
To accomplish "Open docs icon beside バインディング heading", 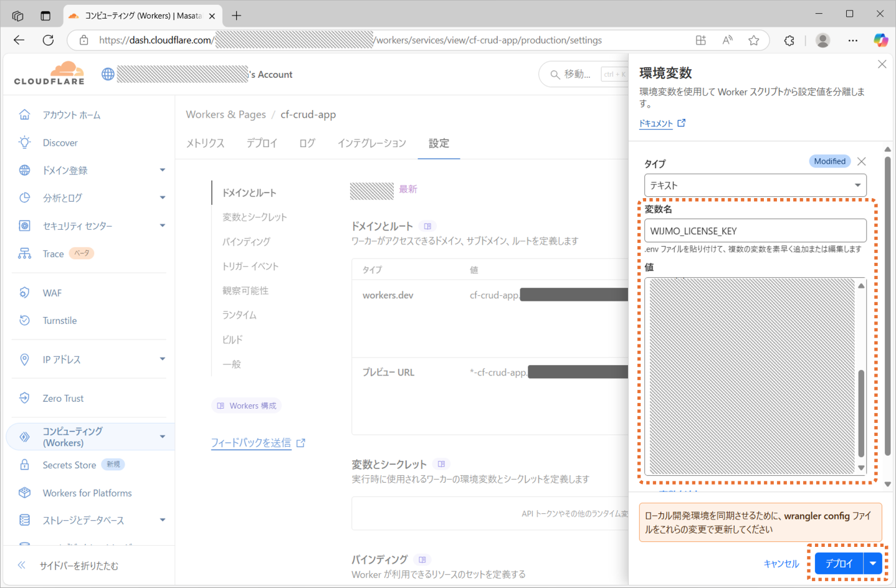I will [x=422, y=559].
